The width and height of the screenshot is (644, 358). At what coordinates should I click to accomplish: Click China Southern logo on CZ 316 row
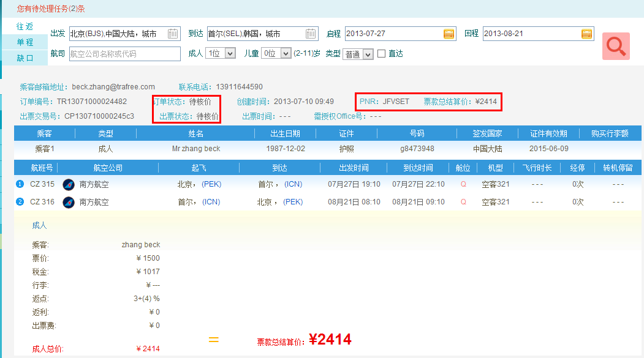[x=69, y=202]
